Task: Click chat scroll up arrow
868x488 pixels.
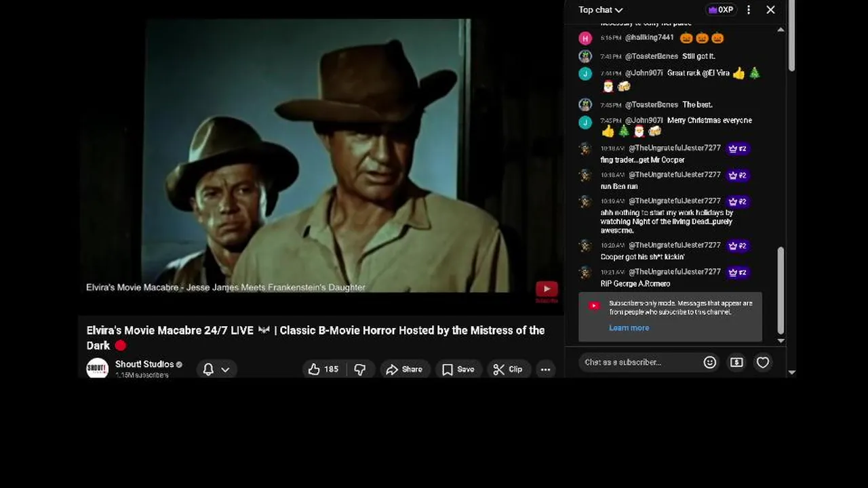Action: [781, 30]
